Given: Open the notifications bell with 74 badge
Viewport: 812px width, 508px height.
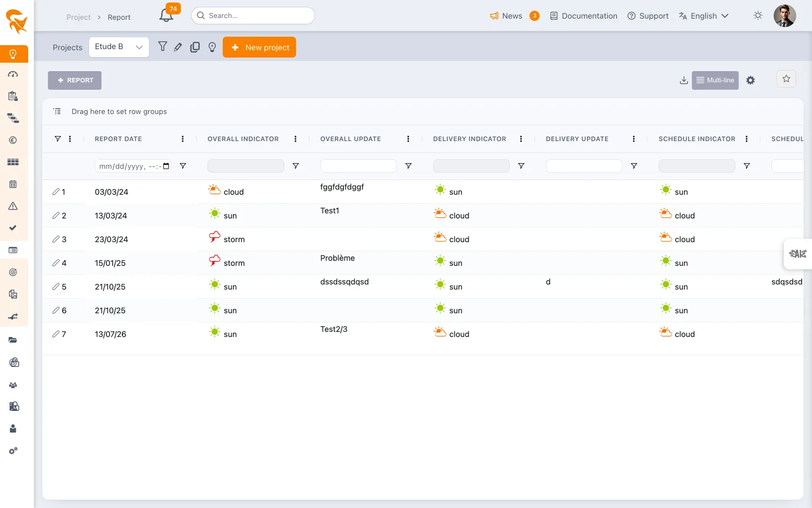Looking at the screenshot, I should pos(166,15).
